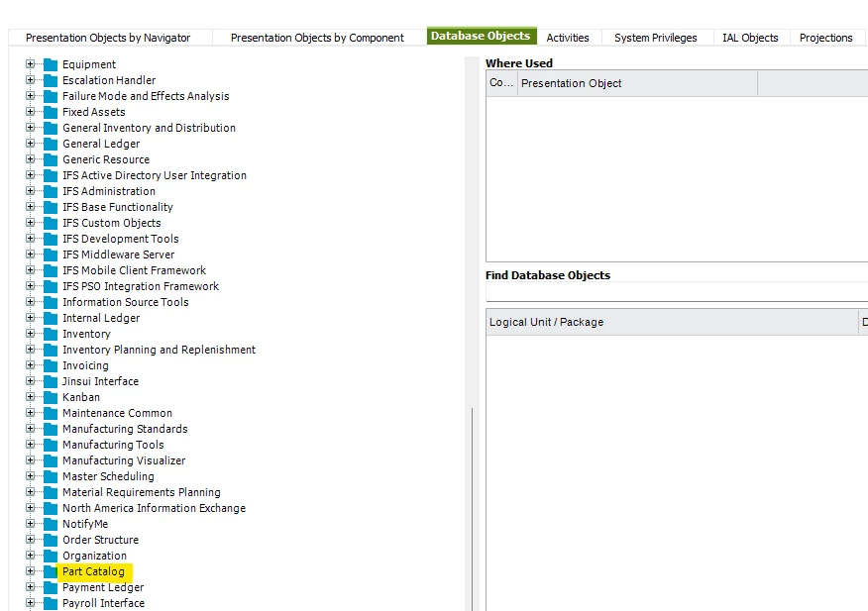The height and width of the screenshot is (611, 868).
Task: Expand the Escalation Handler node
Action: click(x=31, y=79)
